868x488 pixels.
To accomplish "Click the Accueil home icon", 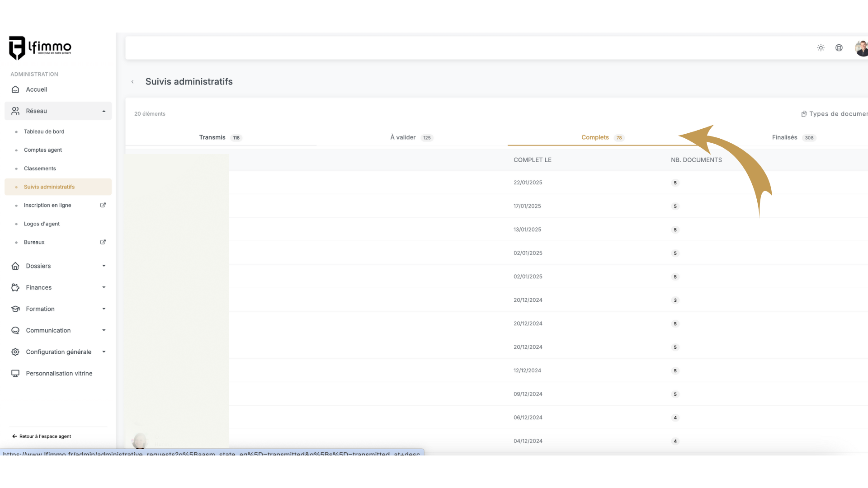I will pos(15,89).
